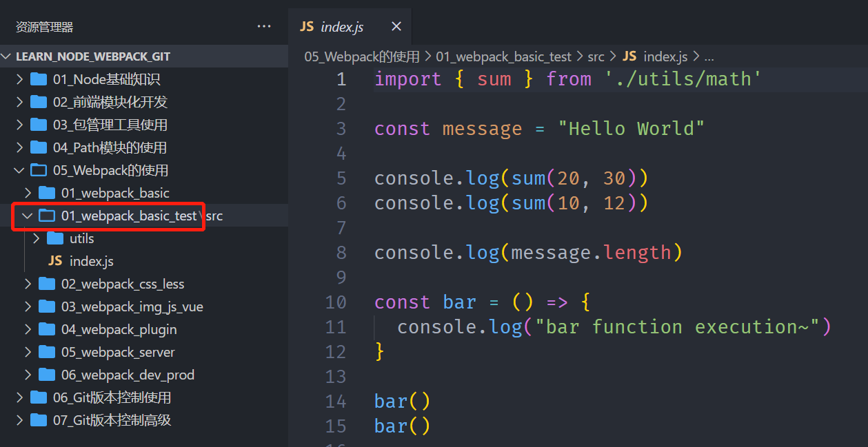Collapse the 05_Webpack的使用 folder chevron

pyautogui.click(x=19, y=170)
